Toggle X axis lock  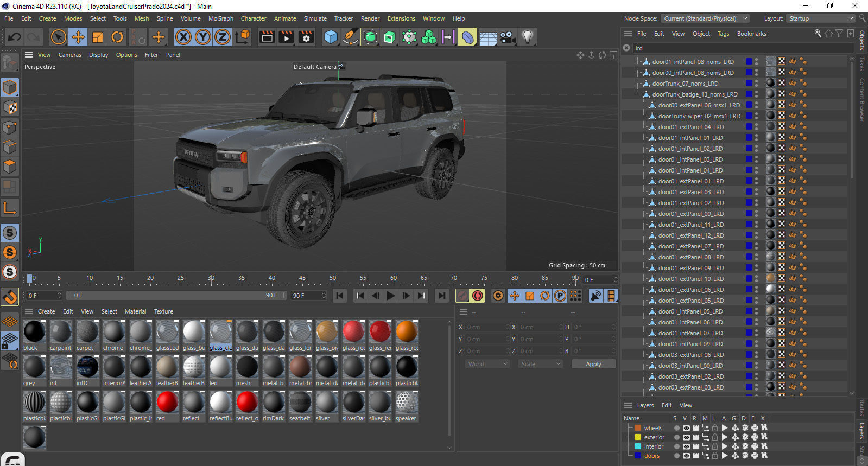click(x=183, y=37)
